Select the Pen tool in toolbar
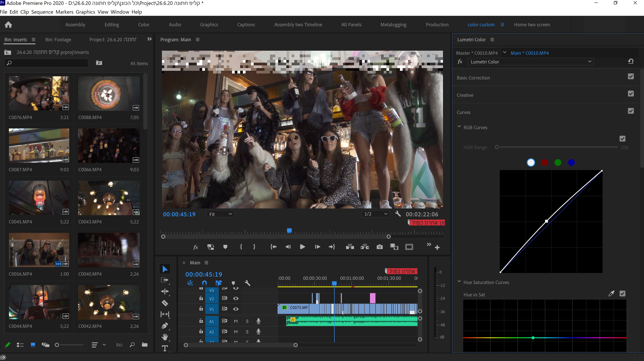Screen dimensions: 644x361 pos(165,325)
